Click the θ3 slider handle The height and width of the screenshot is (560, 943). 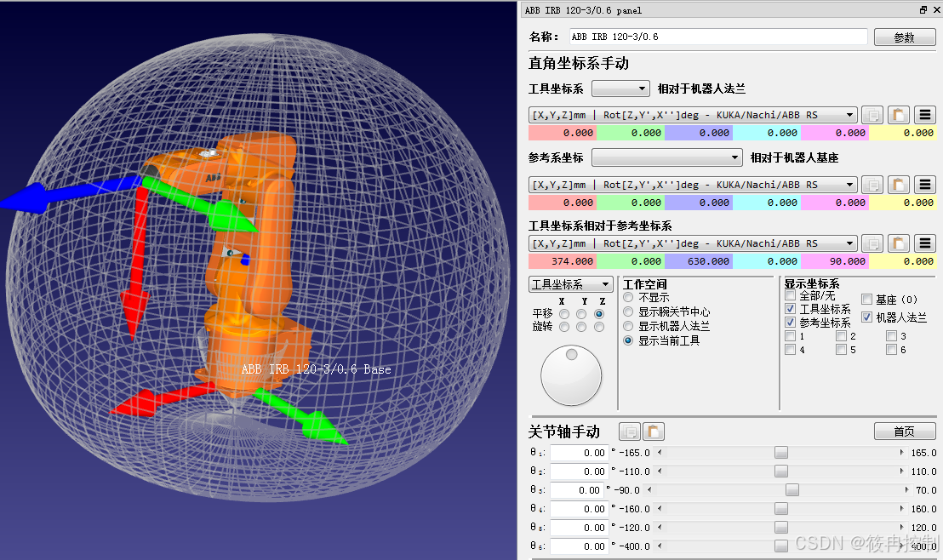point(792,489)
